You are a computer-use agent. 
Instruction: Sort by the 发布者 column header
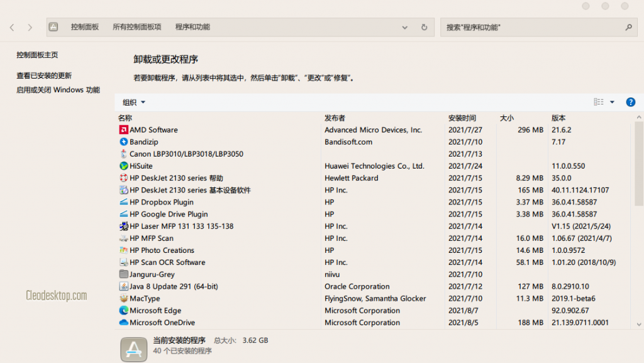335,118
